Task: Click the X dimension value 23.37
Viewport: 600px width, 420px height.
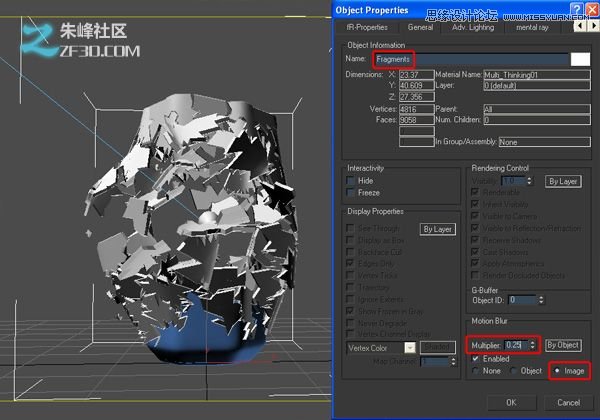Action: (417, 75)
